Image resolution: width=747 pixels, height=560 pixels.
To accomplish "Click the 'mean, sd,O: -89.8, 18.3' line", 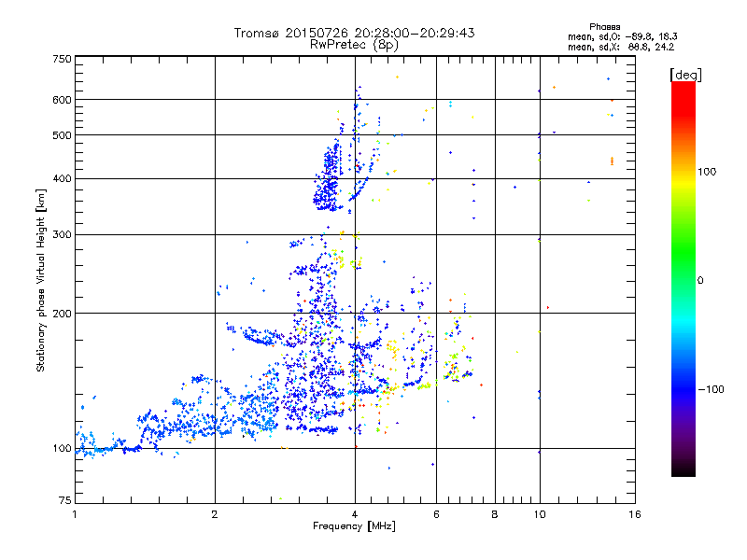I will coord(622,36).
